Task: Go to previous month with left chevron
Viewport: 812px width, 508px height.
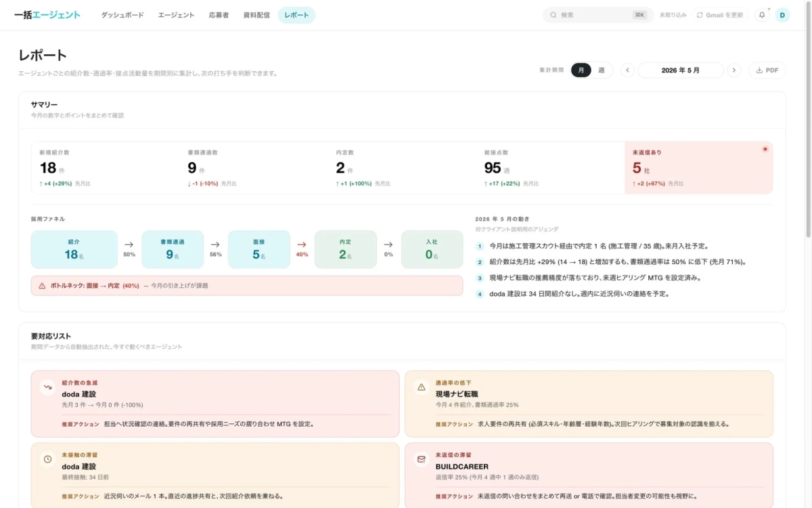Action: 627,70
